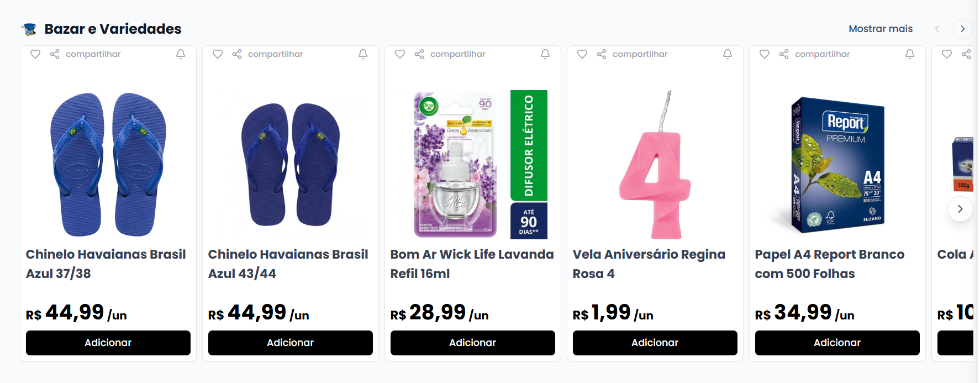Favorite the Papel A4 Report Branco
Screen dimensions: 980x383
point(765,54)
